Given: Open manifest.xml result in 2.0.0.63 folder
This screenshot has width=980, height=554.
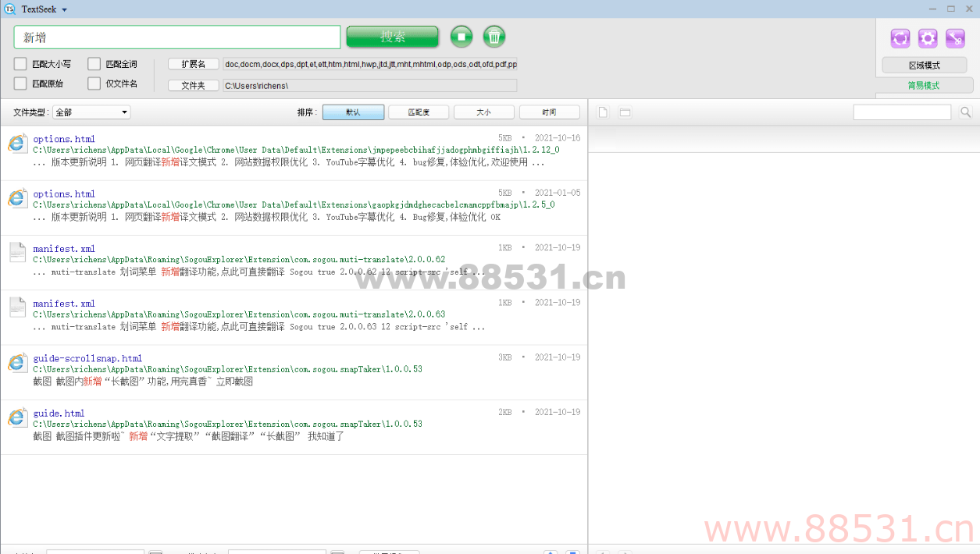Looking at the screenshot, I should coord(64,304).
